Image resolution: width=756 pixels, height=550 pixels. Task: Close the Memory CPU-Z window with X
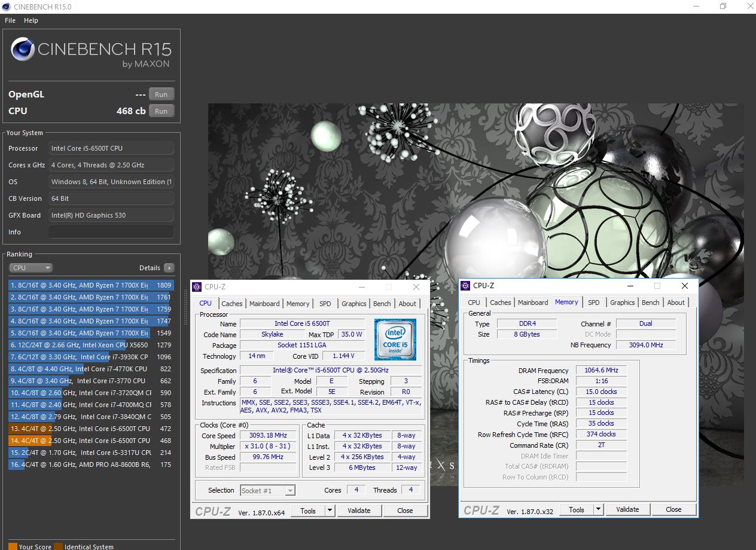point(685,286)
